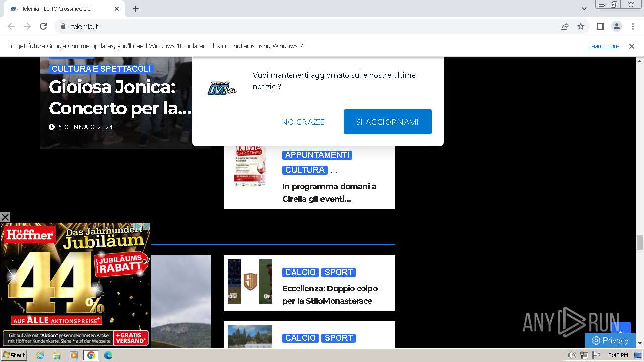Click the Telemia logo in notification prompt
The height and width of the screenshot is (362, 644).
222,88
